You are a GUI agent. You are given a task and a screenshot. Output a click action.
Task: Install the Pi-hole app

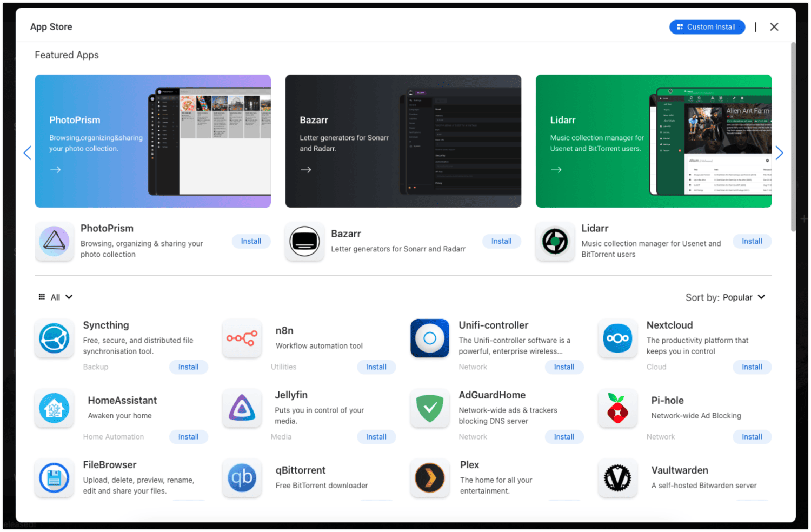tap(752, 436)
